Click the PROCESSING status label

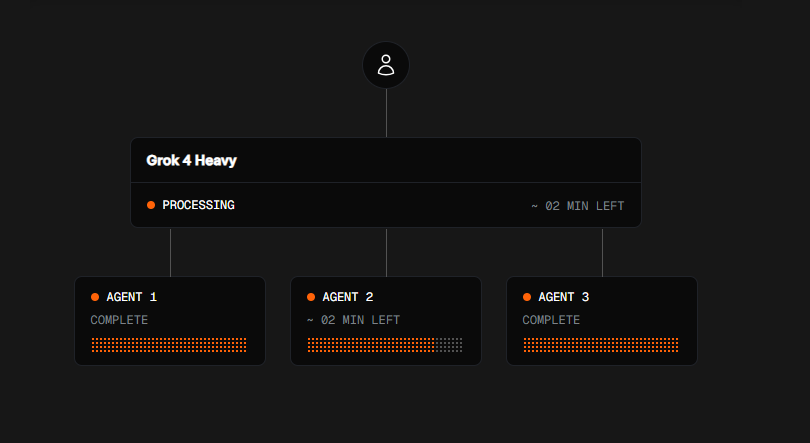[198, 205]
